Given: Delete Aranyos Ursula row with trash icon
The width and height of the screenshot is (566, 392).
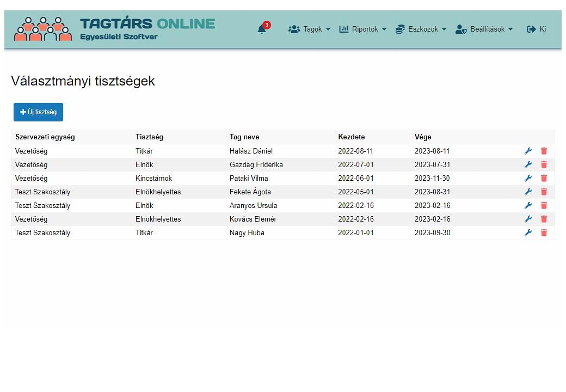Looking at the screenshot, I should tap(544, 205).
